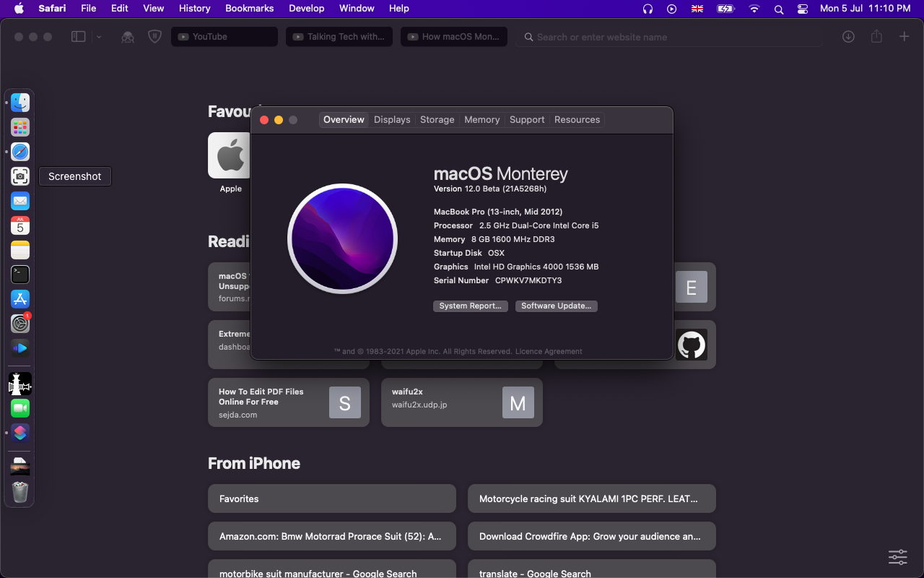Open Calendar dock icon showing 5
This screenshot has height=578, width=924.
click(20, 225)
